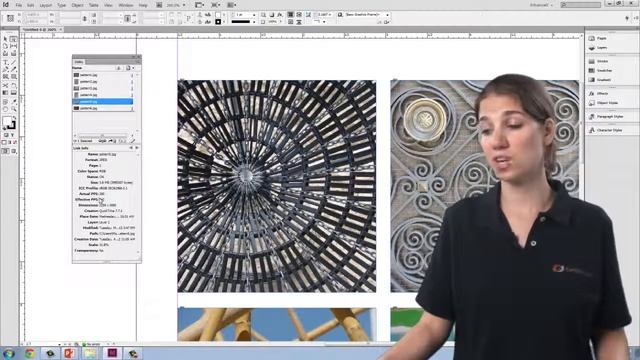This screenshot has height=360, width=640.
Task: Toggle constrain proportions link for width and height
Action: point(85,18)
